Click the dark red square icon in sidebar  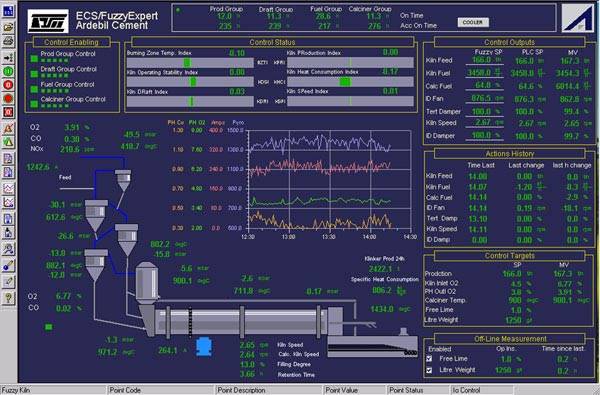(x=8, y=112)
